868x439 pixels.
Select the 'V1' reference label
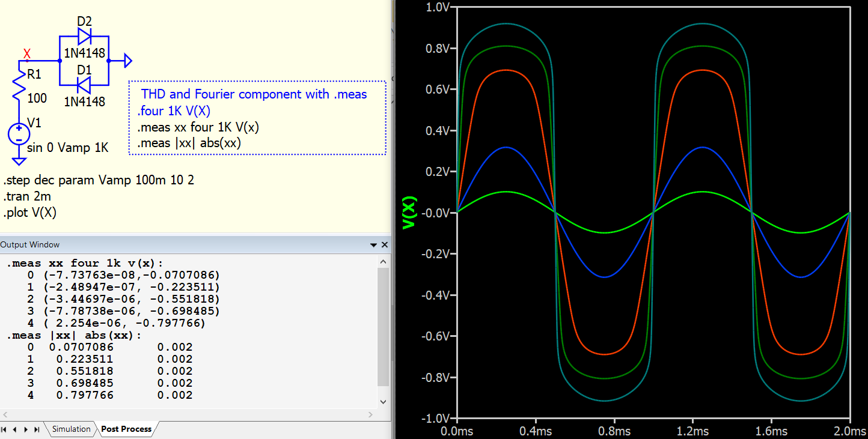(35, 123)
